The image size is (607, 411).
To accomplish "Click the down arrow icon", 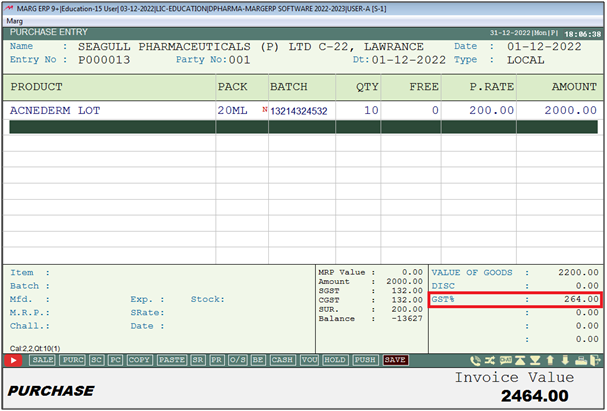I will tap(565, 360).
